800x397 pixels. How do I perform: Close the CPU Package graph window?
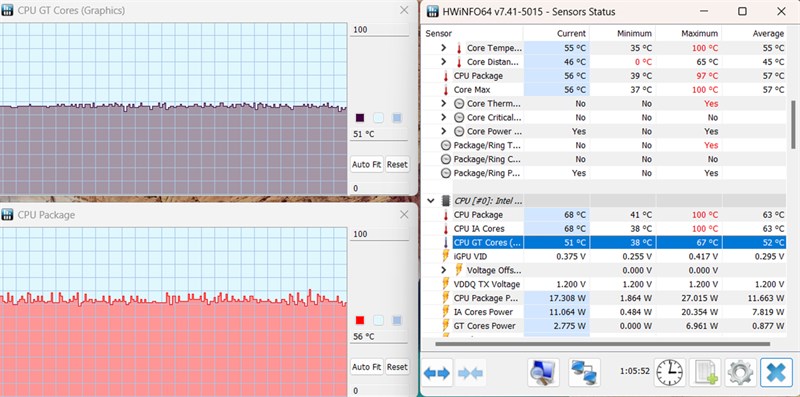(x=404, y=215)
